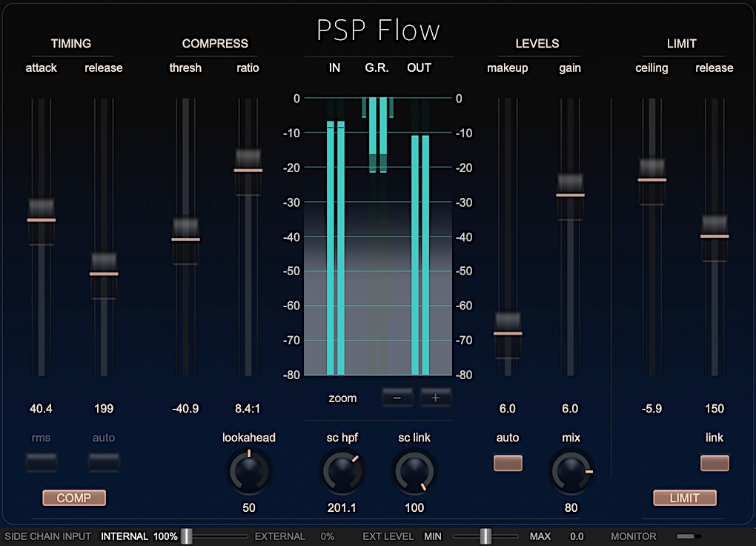756x546 pixels.
Task: Enable rms mode for attack
Action: (42, 463)
